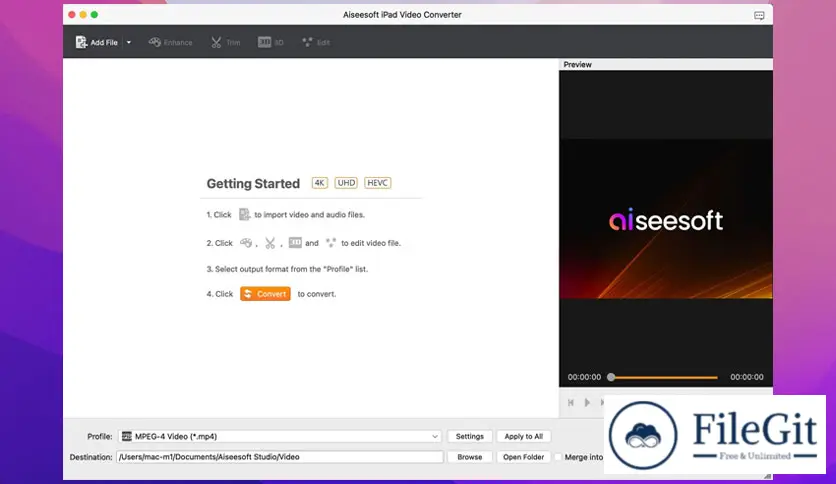Open the 3D tool in toolbar
This screenshot has height=484, width=836.
click(x=271, y=42)
